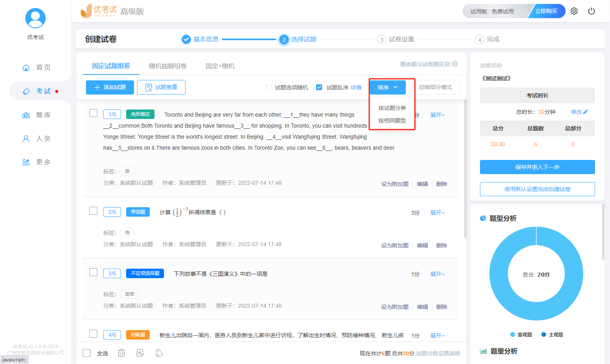Screen dimensions: 610x364
Task: Click 编辑 for question 2/6
Action: point(422,245)
